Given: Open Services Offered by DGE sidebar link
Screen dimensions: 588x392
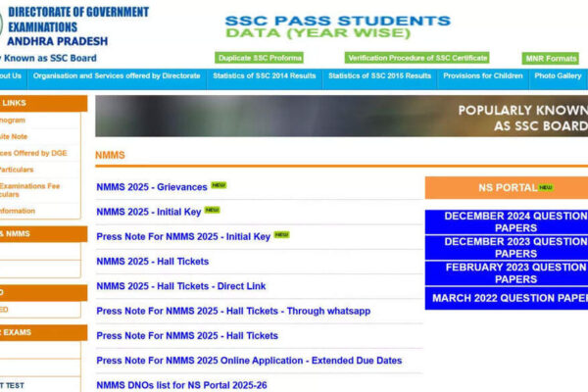Looking at the screenshot, I should (x=33, y=153).
